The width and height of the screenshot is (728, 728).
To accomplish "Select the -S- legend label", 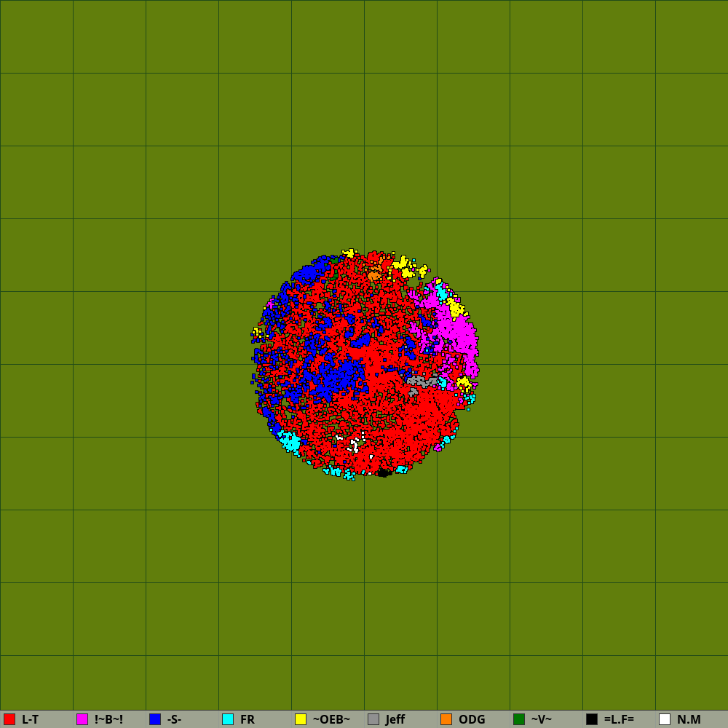I will 174,720.
